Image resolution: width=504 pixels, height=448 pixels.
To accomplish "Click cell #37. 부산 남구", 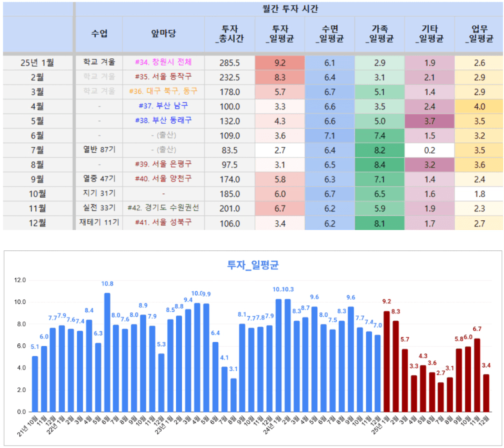I will tap(163, 106).
